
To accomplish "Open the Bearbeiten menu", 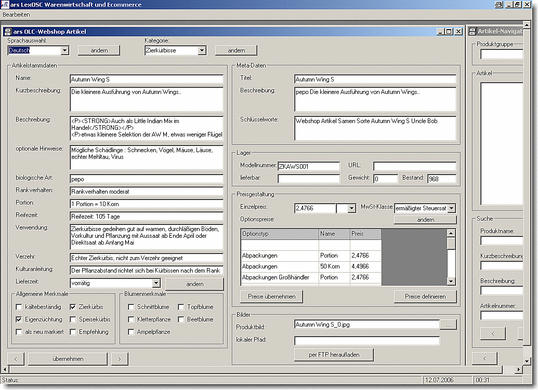I will click(x=16, y=15).
